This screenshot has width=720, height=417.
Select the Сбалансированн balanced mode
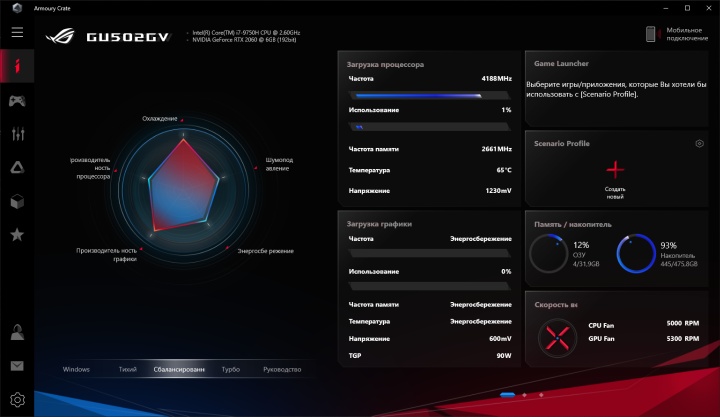pos(179,369)
